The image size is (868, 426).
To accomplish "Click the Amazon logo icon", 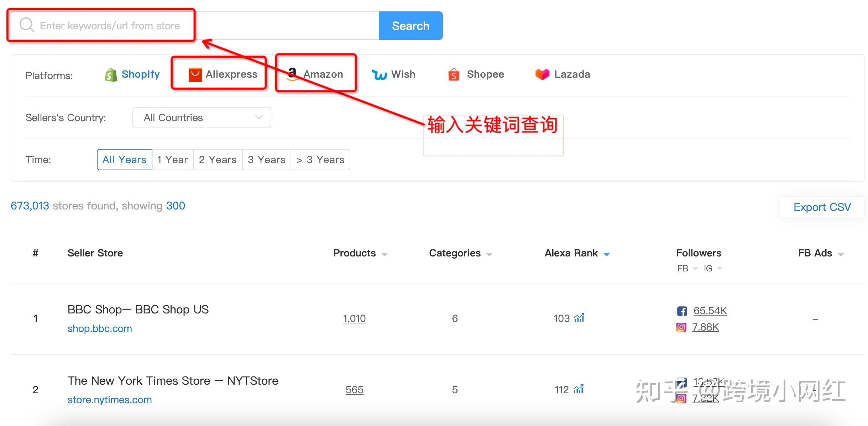I will pyautogui.click(x=292, y=74).
